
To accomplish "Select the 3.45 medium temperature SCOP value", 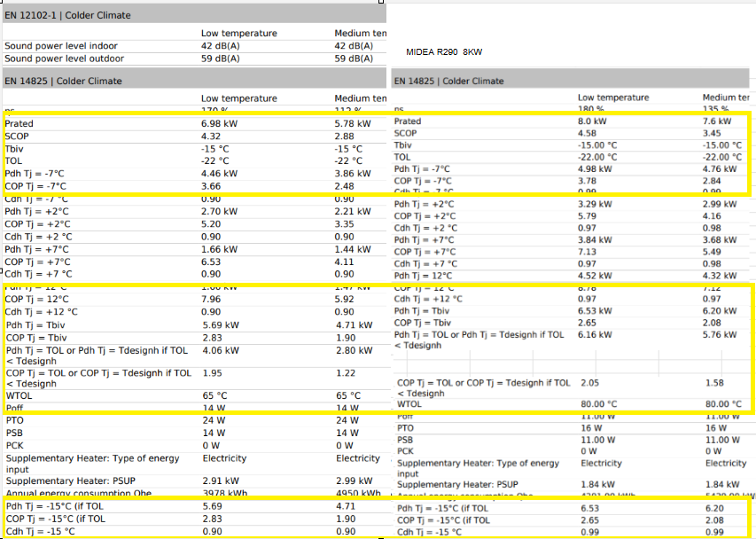I will tap(713, 133).
